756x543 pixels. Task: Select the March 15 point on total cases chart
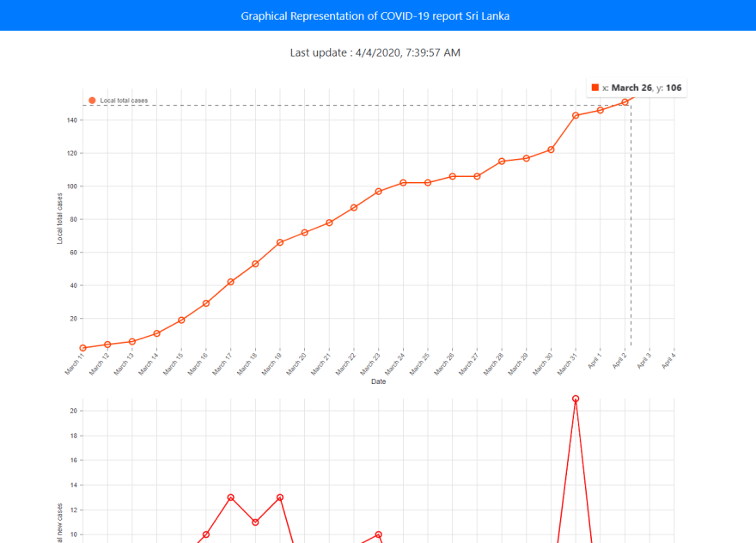(x=181, y=320)
